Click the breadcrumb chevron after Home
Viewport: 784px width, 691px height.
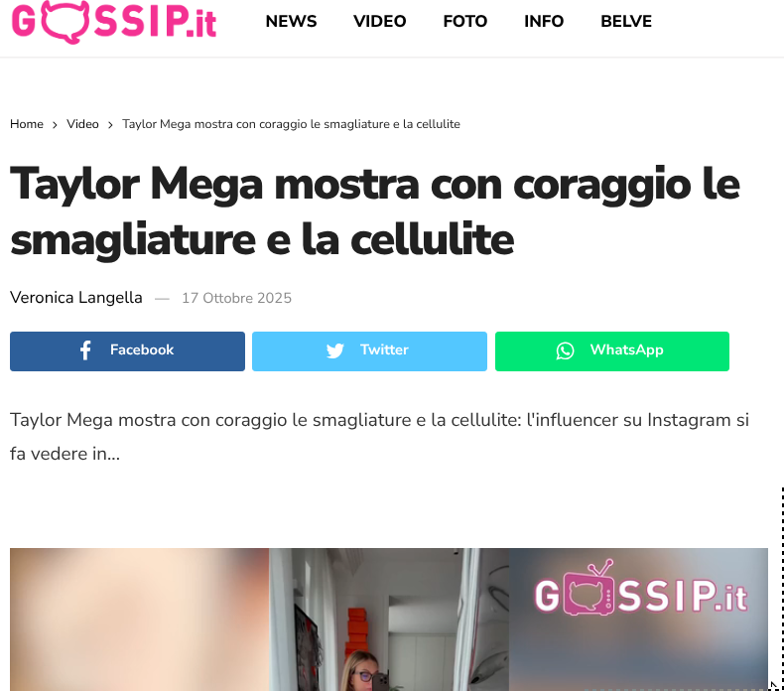(x=55, y=125)
